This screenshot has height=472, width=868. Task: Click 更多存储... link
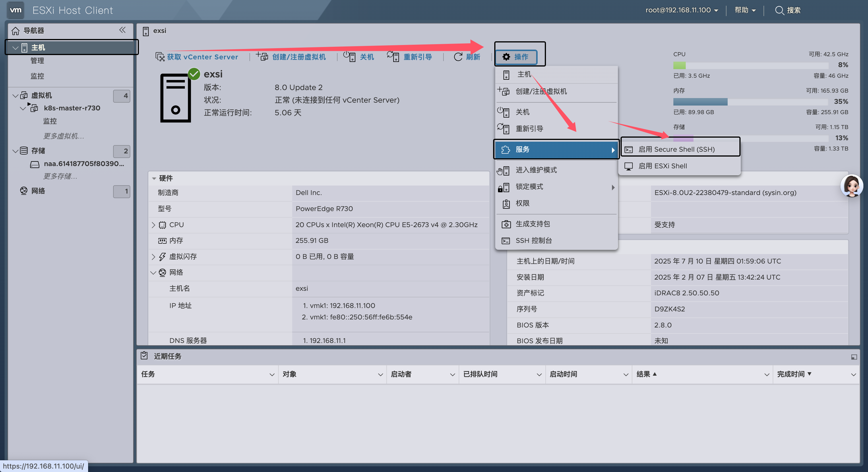pyautogui.click(x=60, y=176)
